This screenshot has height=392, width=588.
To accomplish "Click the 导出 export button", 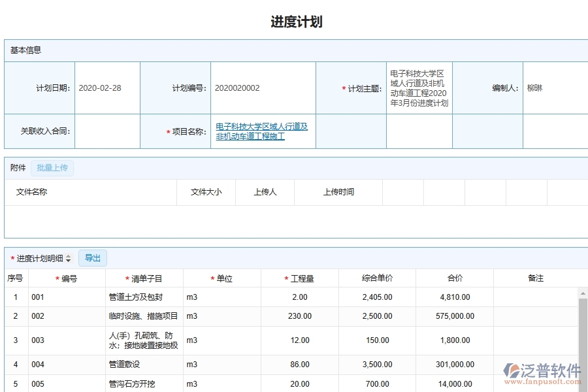I will click(92, 258).
